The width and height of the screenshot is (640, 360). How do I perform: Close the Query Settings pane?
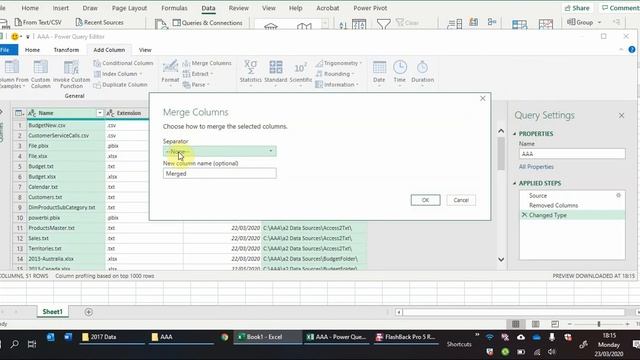click(x=621, y=116)
